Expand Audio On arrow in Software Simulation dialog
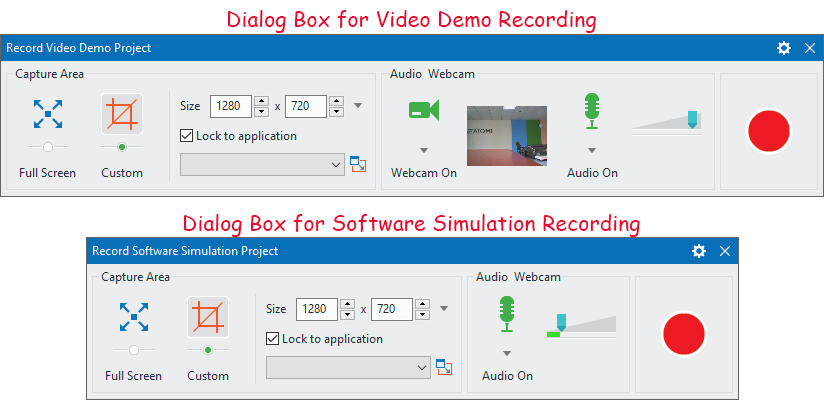The width and height of the screenshot is (824, 400). (507, 353)
